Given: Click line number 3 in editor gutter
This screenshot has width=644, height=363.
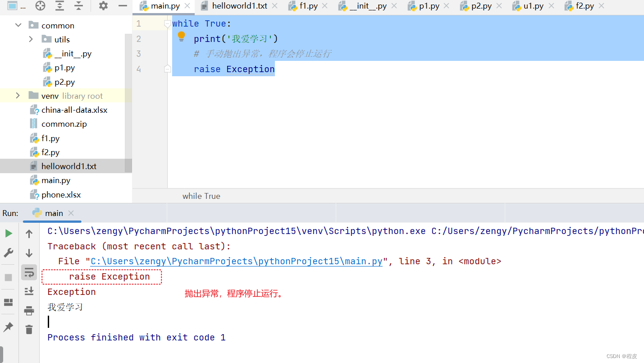Looking at the screenshot, I should tap(139, 54).
